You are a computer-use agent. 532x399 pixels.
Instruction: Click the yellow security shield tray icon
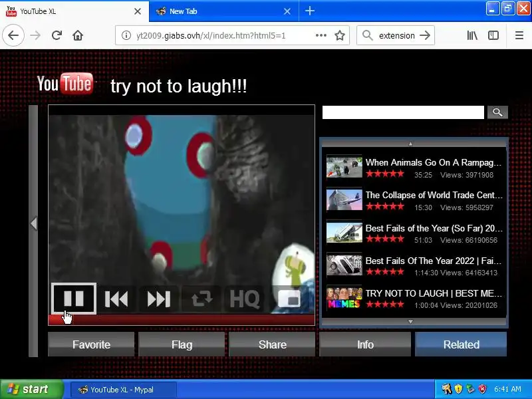(458, 389)
